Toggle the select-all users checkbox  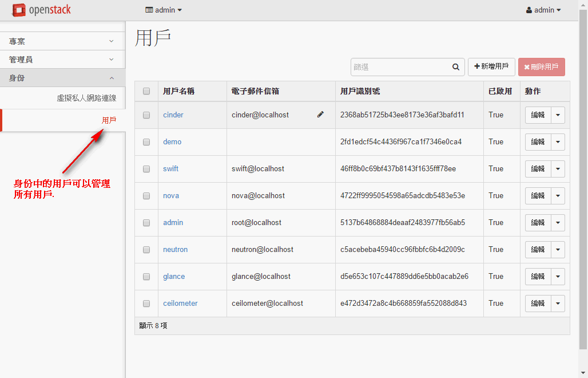coord(146,91)
